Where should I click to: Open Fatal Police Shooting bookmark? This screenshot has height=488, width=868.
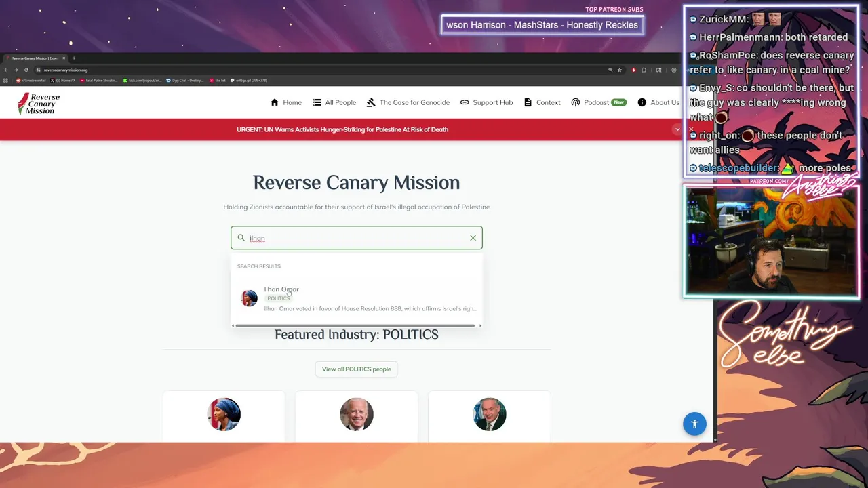[x=100, y=80]
